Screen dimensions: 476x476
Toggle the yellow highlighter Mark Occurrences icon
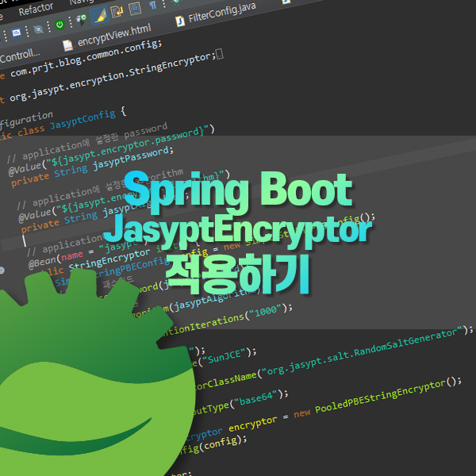tap(101, 16)
